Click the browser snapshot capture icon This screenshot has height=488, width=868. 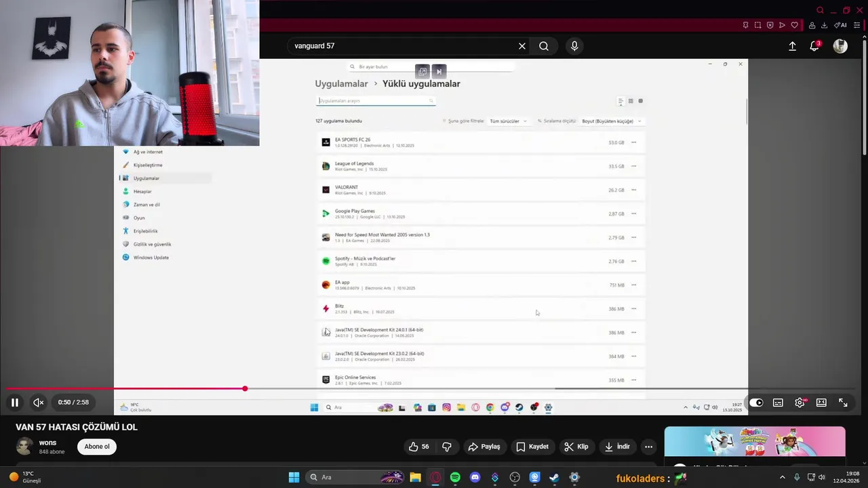(757, 25)
